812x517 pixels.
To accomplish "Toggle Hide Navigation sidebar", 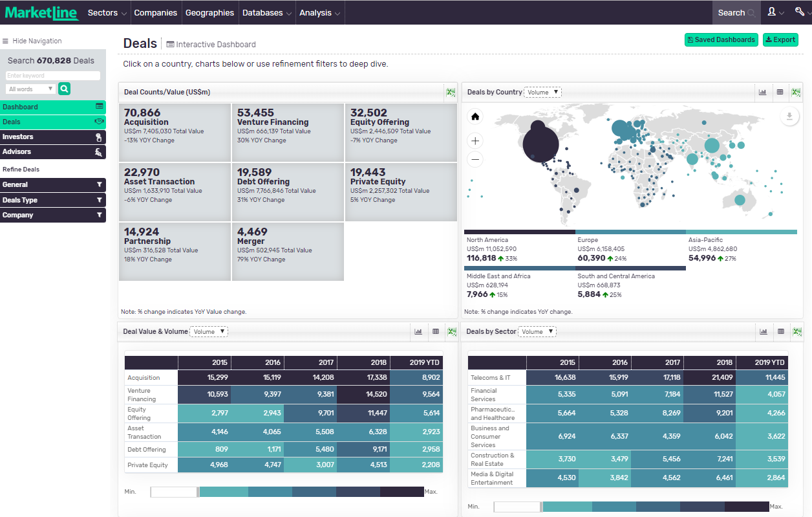I will [x=32, y=41].
